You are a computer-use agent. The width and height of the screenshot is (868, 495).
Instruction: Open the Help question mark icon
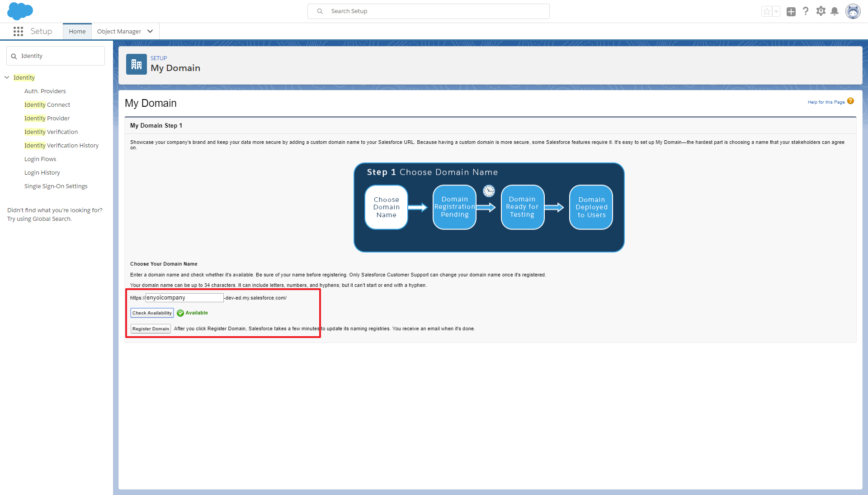pyautogui.click(x=806, y=11)
